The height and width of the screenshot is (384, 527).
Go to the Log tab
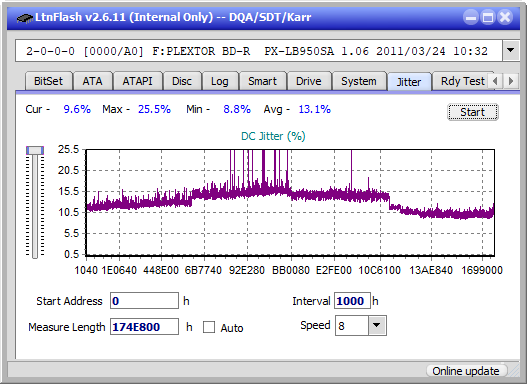(x=220, y=81)
